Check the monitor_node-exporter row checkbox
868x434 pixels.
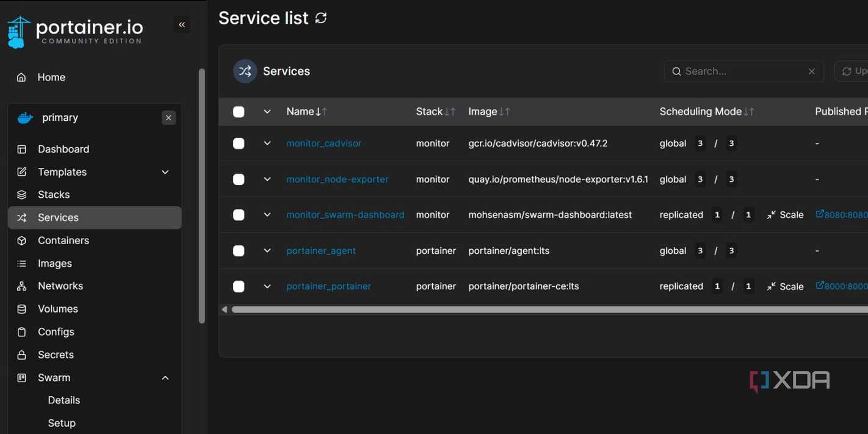click(239, 179)
